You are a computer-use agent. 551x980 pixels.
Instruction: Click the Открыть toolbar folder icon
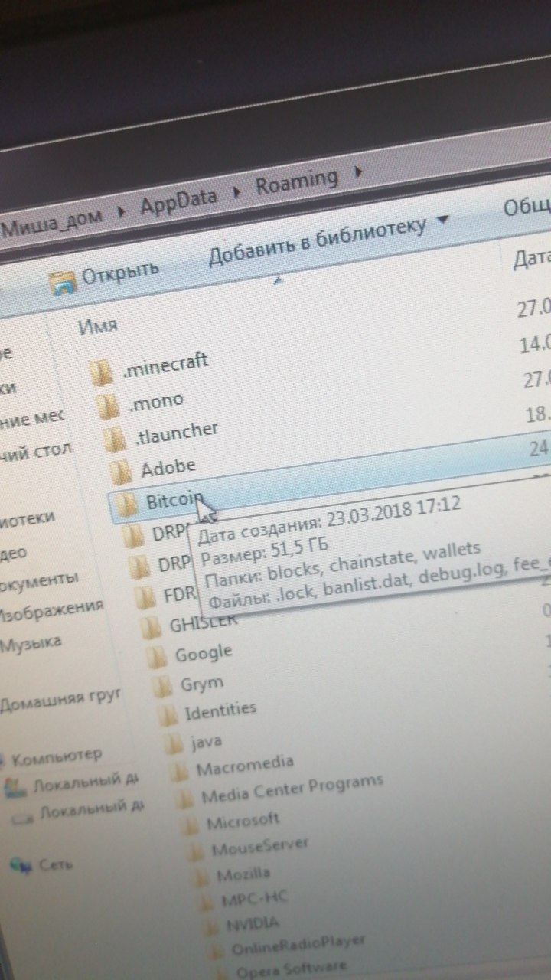(x=63, y=281)
